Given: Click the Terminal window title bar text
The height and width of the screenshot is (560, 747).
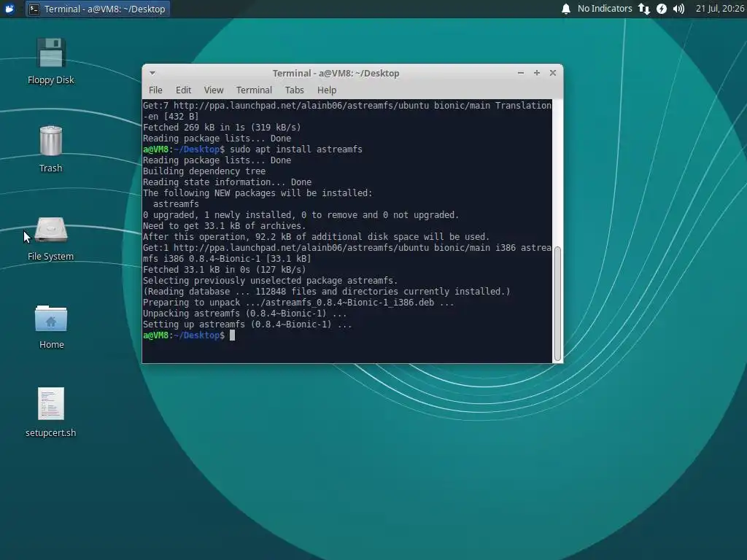Looking at the screenshot, I should 336,74.
